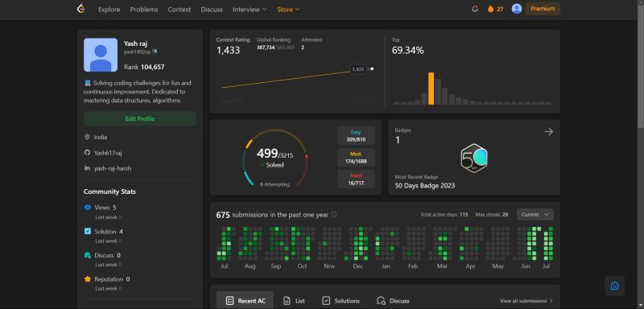
Task: Go to the Problems menu item
Action: point(144,9)
